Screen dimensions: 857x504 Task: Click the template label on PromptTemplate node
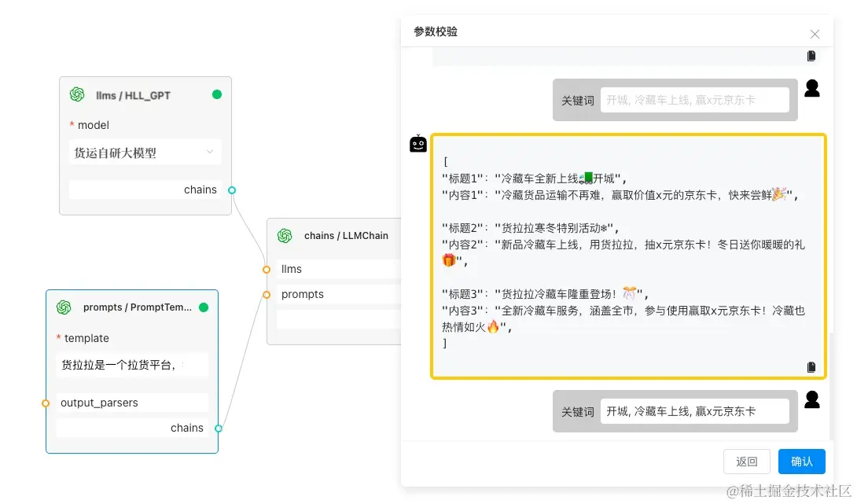click(x=86, y=338)
